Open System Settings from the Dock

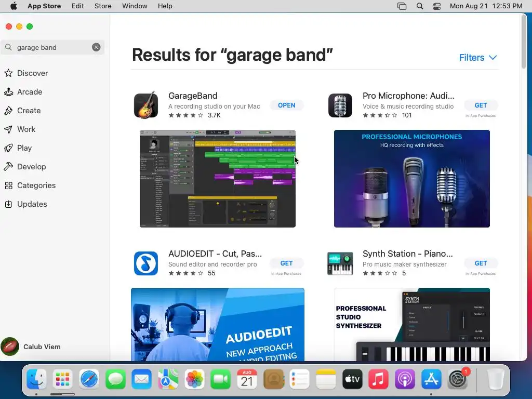458,379
